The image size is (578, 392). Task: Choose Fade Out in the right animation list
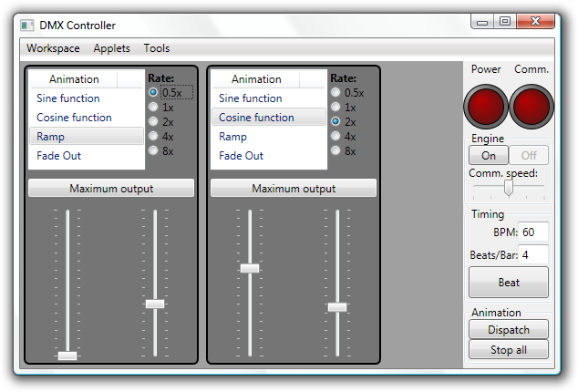pyautogui.click(x=269, y=156)
